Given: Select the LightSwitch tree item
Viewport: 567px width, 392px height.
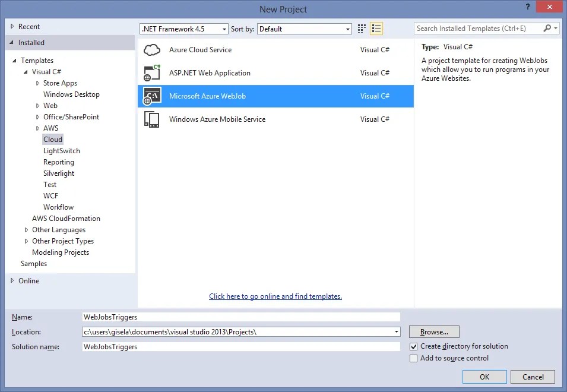Looking at the screenshot, I should [x=62, y=151].
